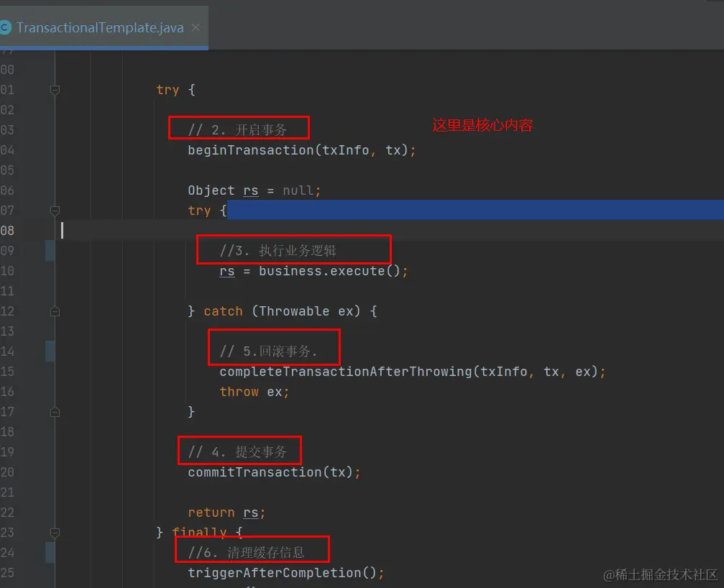Click line number 15 in the gutter
The image size is (724, 588).
7,372
